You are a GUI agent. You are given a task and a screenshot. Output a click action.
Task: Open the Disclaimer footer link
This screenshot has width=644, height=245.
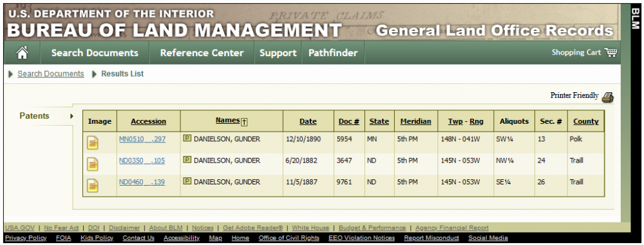(x=124, y=228)
